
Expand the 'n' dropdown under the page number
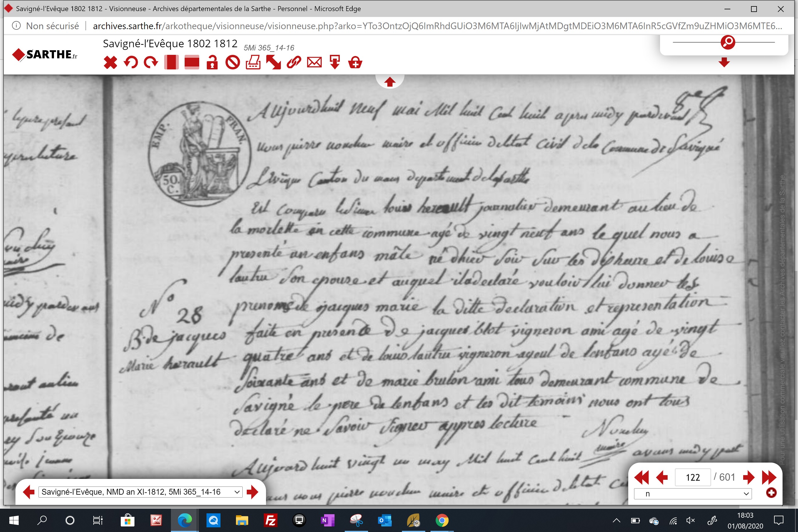[x=693, y=494]
